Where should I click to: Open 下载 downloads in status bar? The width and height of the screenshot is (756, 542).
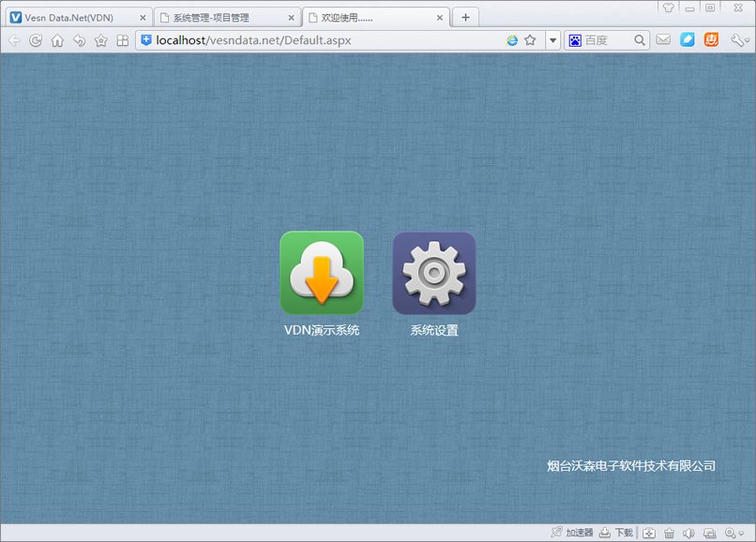(616, 533)
